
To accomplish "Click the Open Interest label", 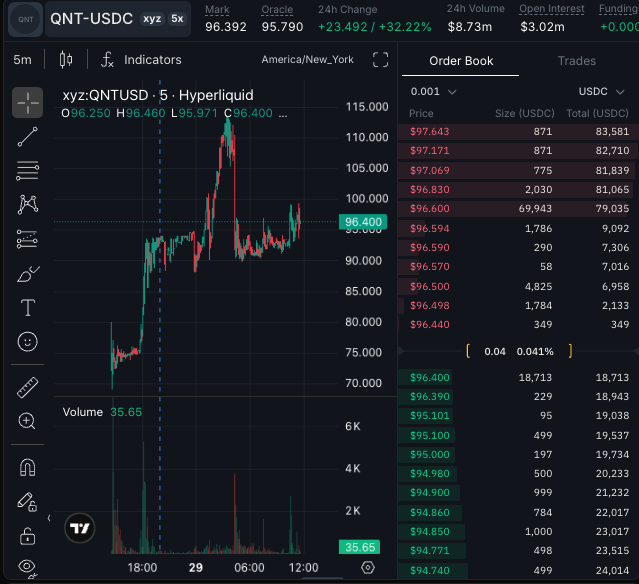I will tap(551, 9).
